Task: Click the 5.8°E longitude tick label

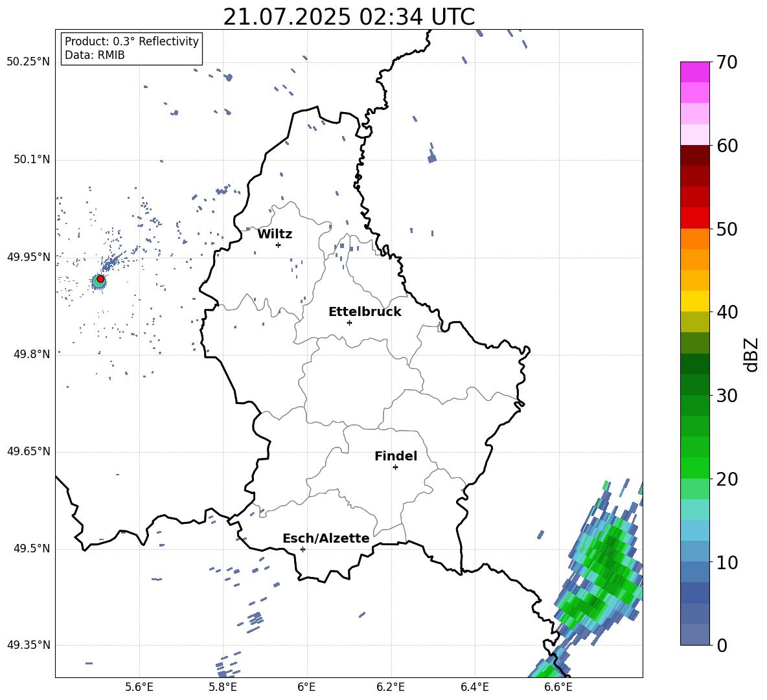Action: tap(223, 687)
